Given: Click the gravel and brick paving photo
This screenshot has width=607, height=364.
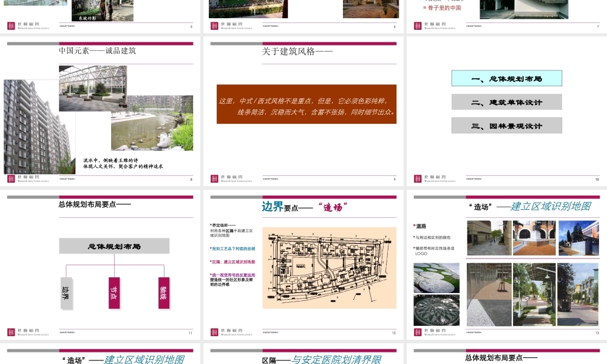Looking at the screenshot, I should point(489,295).
